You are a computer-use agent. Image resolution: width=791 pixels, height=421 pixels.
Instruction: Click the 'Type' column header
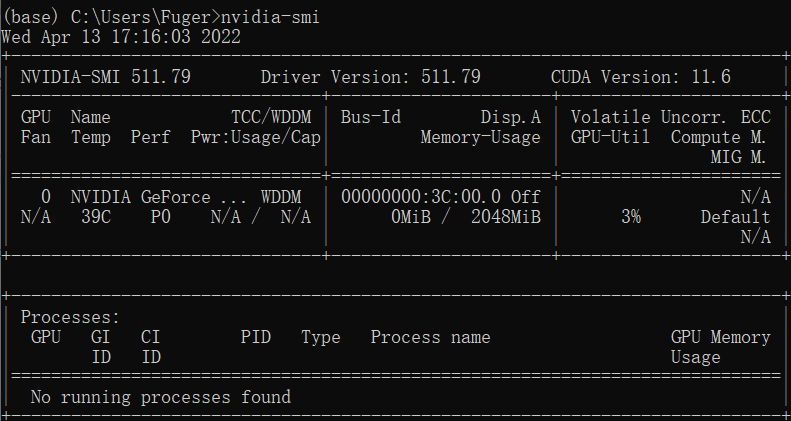[321, 337]
